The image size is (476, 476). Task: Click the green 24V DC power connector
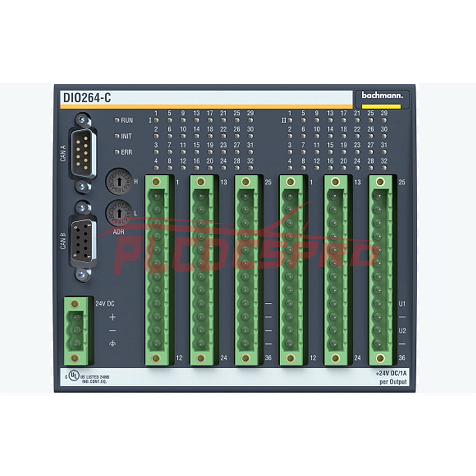[76, 330]
